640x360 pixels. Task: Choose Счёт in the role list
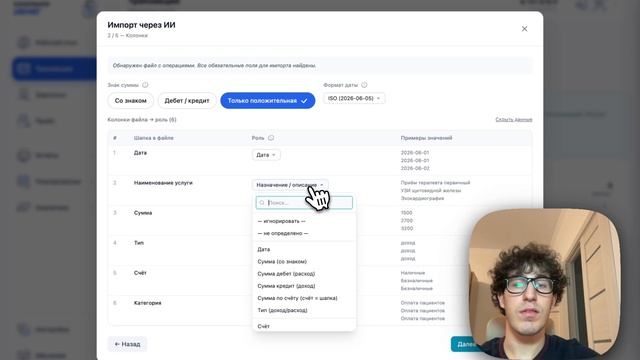(264, 327)
